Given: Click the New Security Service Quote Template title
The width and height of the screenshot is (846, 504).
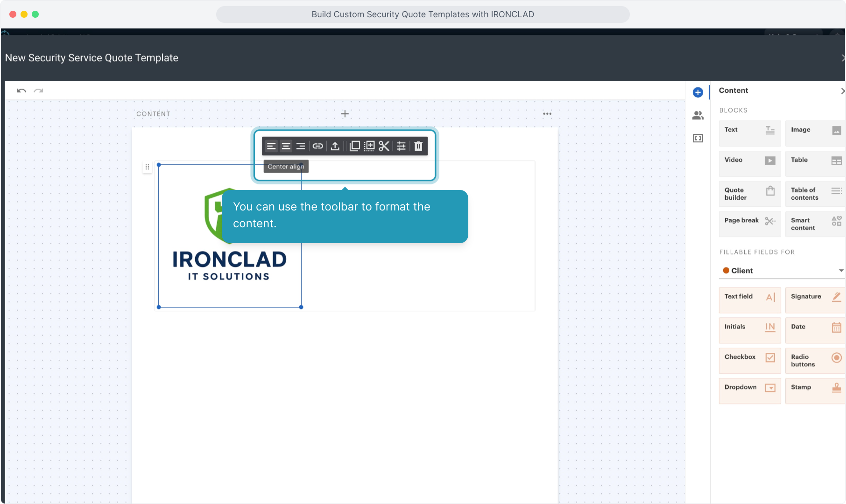Looking at the screenshot, I should [92, 58].
